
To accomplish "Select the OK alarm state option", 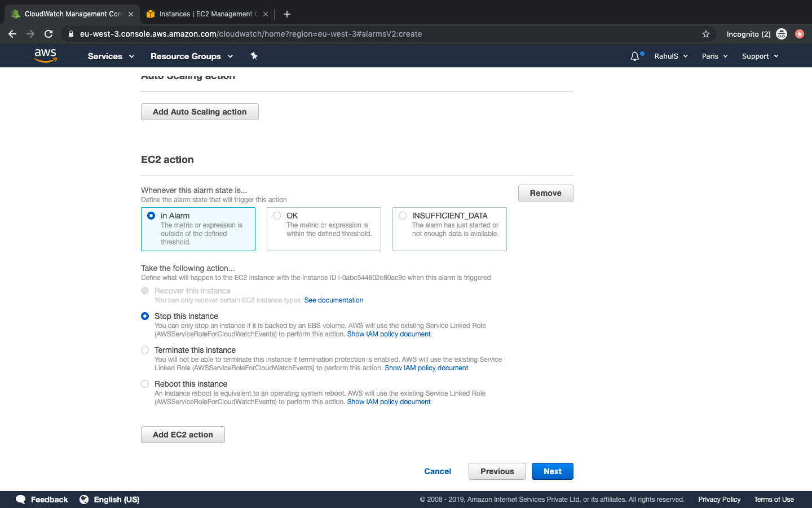I will click(277, 216).
